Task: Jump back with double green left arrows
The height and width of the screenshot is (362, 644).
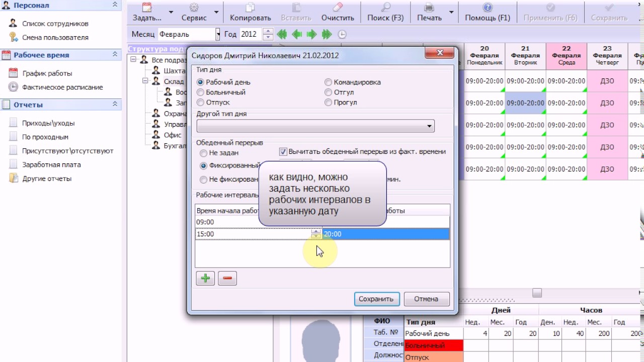Action: [x=282, y=34]
